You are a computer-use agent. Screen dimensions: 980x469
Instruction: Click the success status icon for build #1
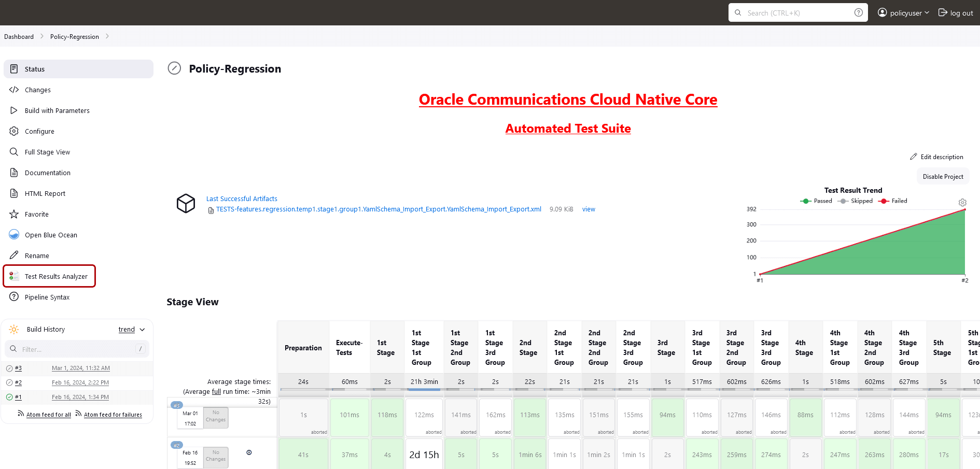9,397
